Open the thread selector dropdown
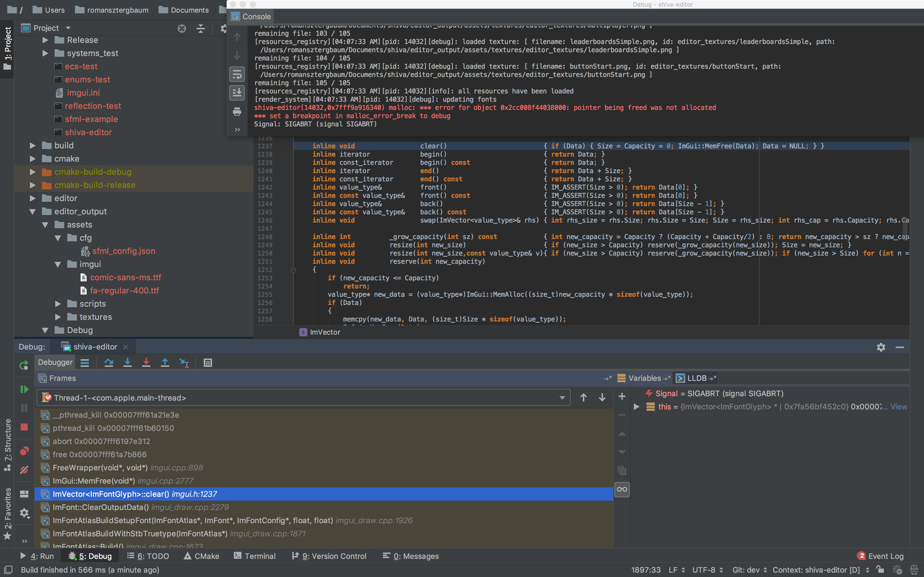Viewport: 924px width, 577px height. [562, 398]
